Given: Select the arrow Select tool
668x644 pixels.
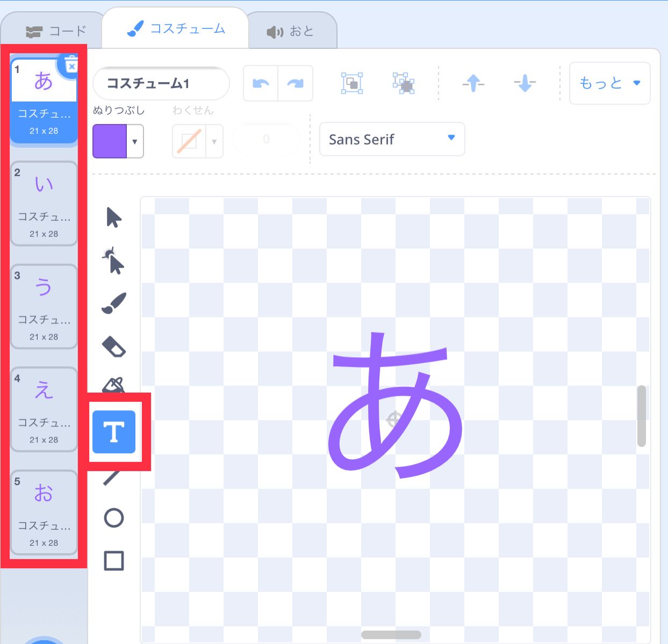Looking at the screenshot, I should [x=114, y=218].
